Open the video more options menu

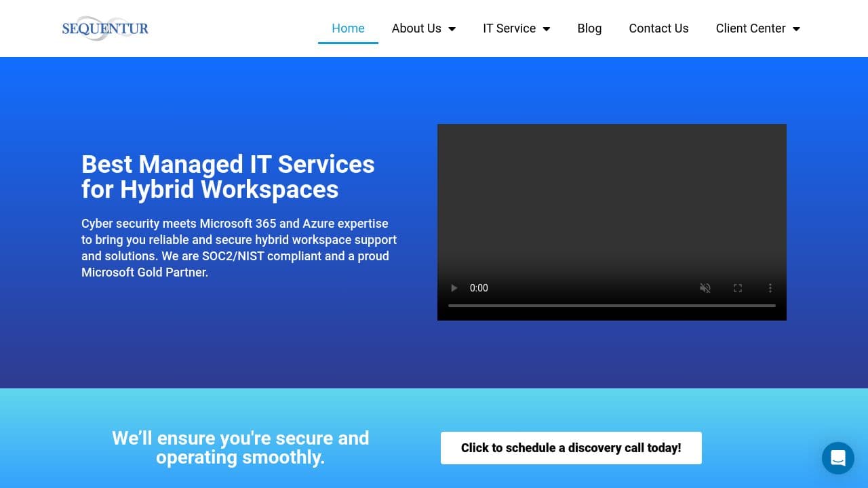click(x=770, y=288)
